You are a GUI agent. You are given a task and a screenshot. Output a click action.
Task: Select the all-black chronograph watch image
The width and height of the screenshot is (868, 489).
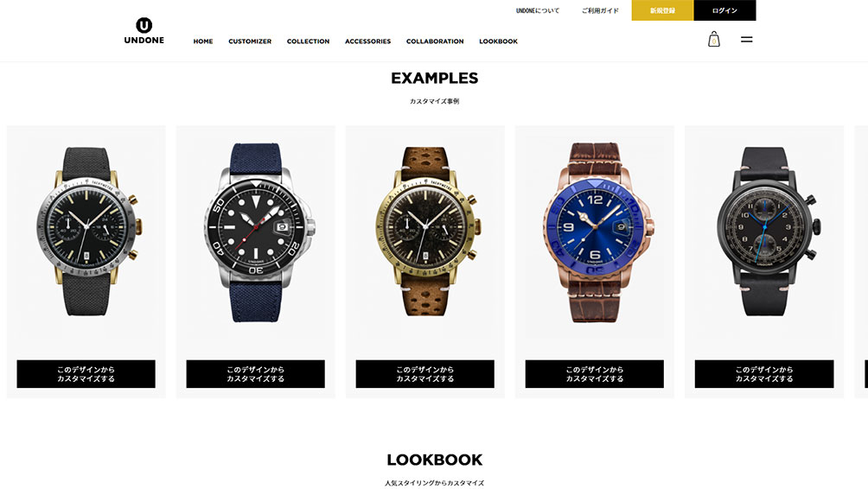coord(764,232)
